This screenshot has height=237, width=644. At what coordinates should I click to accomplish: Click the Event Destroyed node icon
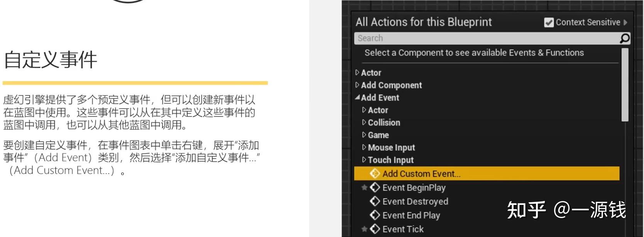[375, 201]
